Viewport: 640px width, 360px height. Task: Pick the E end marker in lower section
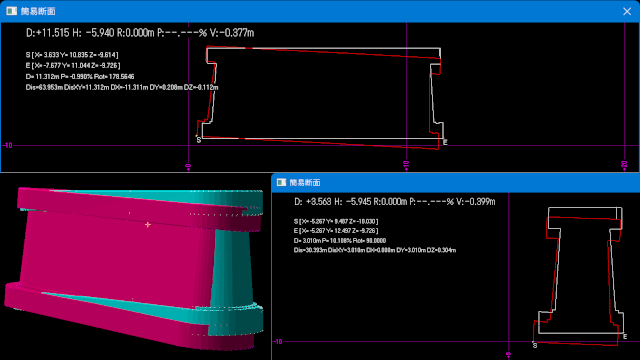point(625,336)
